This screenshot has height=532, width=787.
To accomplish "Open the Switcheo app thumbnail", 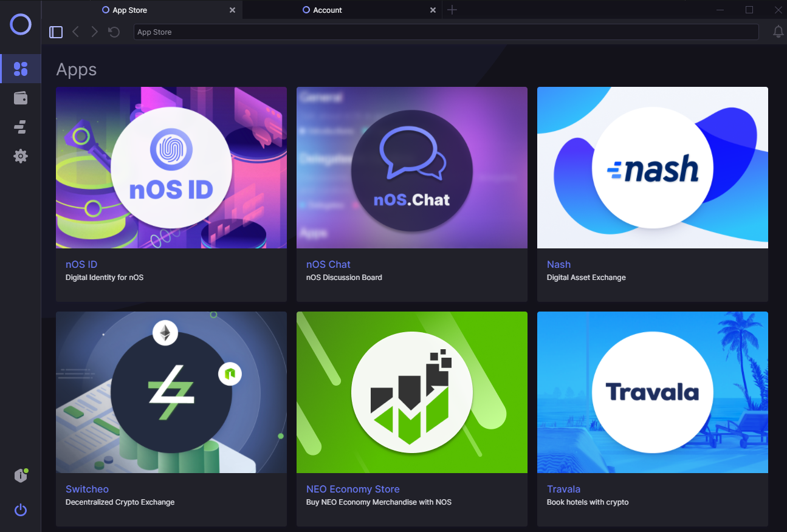I will pos(171,392).
